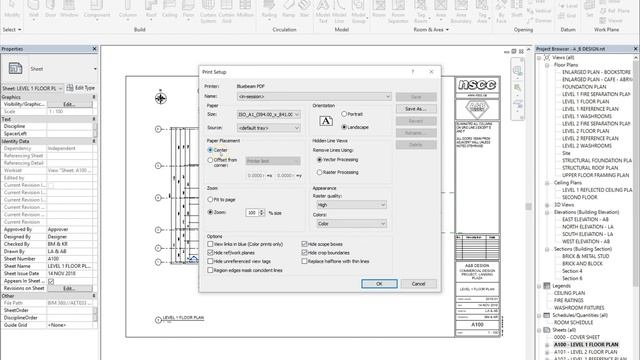Select the Area Boundary tool

point(461,11)
